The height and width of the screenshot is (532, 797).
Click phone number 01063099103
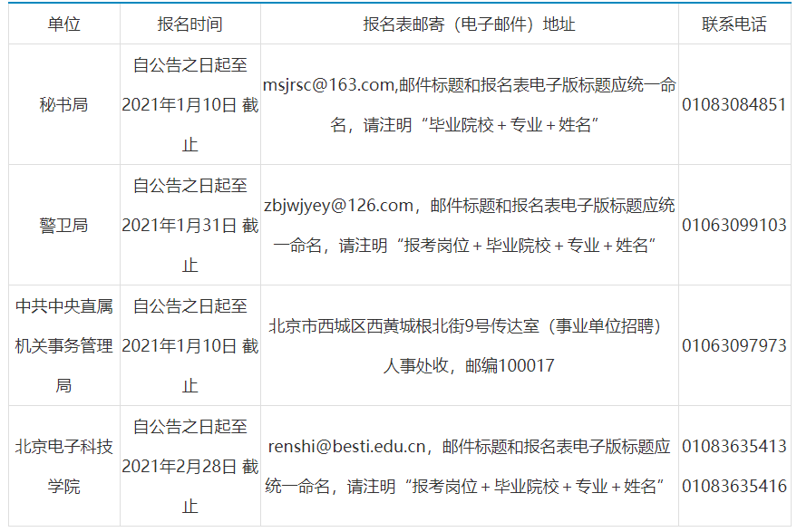734,225
